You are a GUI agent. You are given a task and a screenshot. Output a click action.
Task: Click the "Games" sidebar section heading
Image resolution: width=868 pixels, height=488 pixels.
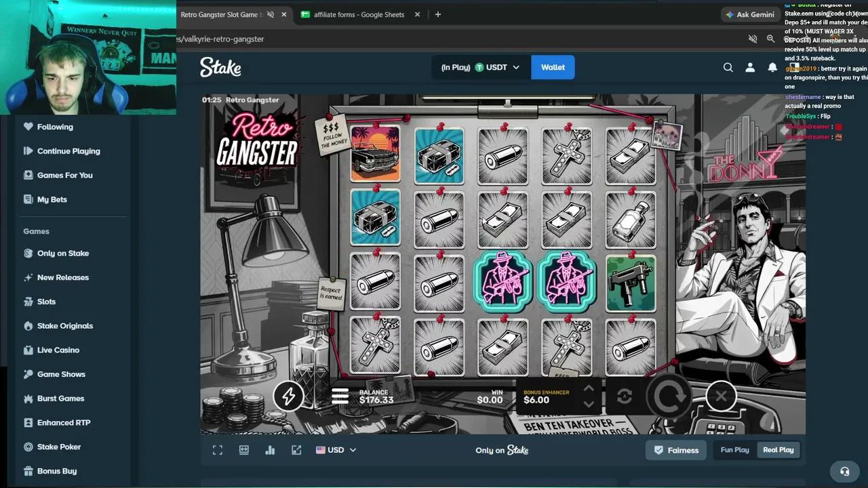click(x=36, y=231)
